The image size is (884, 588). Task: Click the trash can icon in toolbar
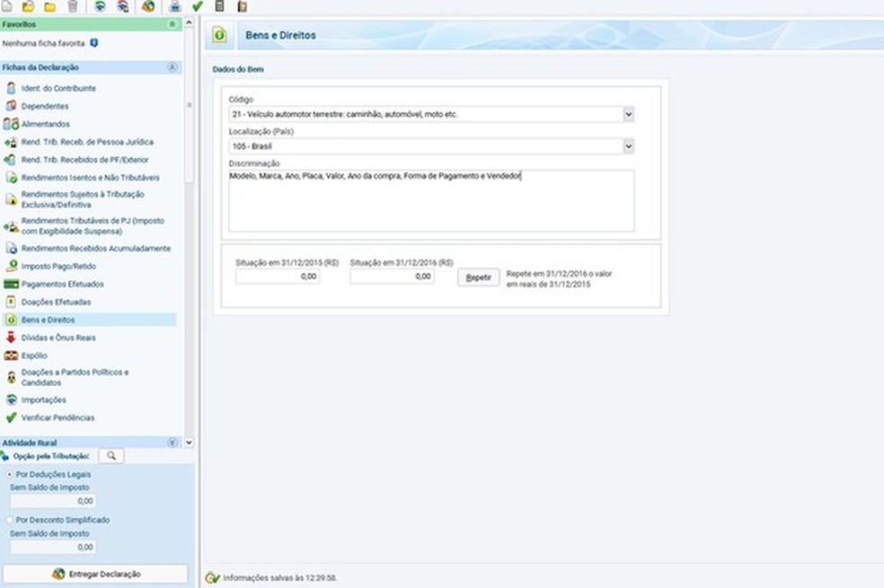tap(73, 6)
